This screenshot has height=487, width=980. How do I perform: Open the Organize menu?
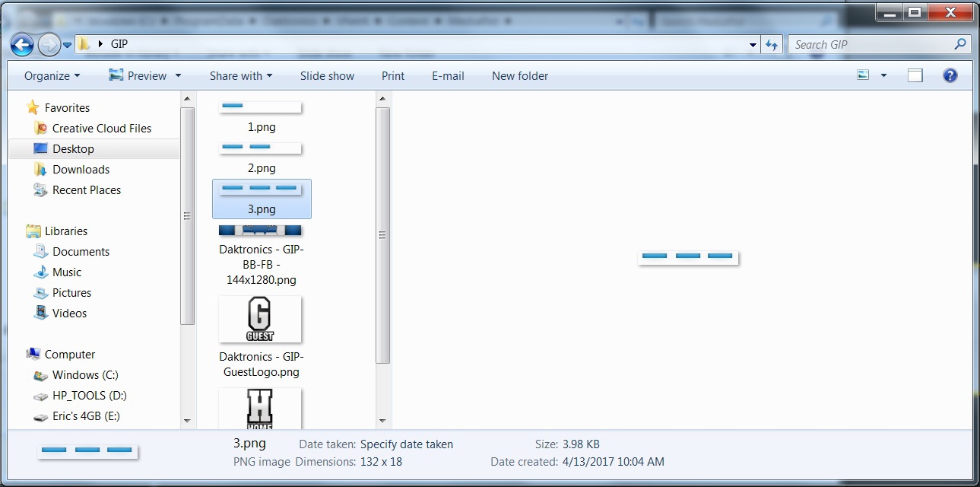52,76
